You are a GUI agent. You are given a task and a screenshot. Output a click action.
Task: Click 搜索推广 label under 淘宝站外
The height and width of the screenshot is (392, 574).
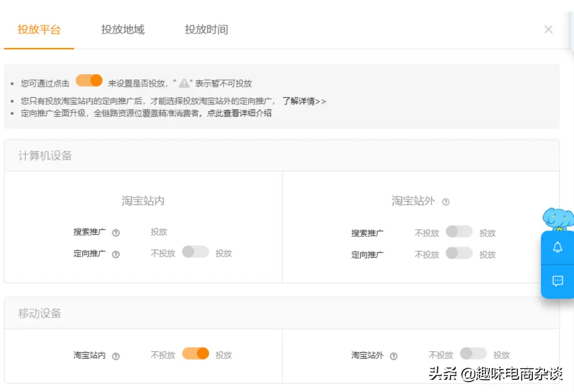tap(368, 233)
